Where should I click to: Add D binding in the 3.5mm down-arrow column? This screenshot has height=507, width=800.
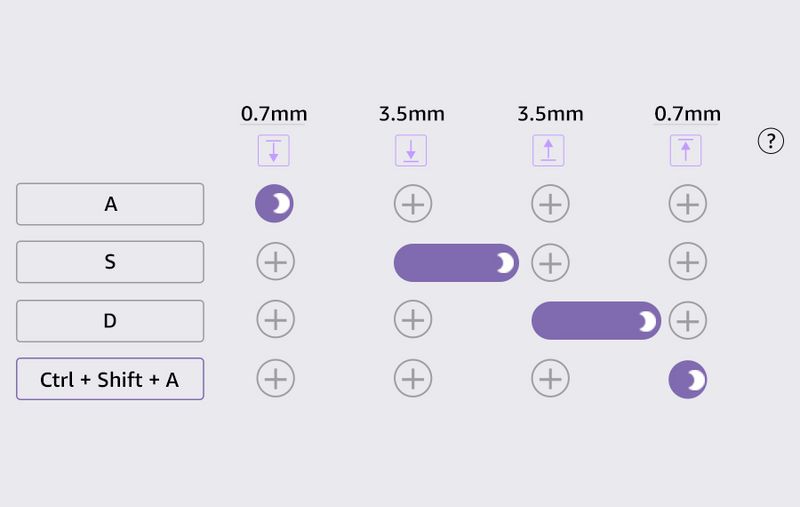(x=413, y=321)
